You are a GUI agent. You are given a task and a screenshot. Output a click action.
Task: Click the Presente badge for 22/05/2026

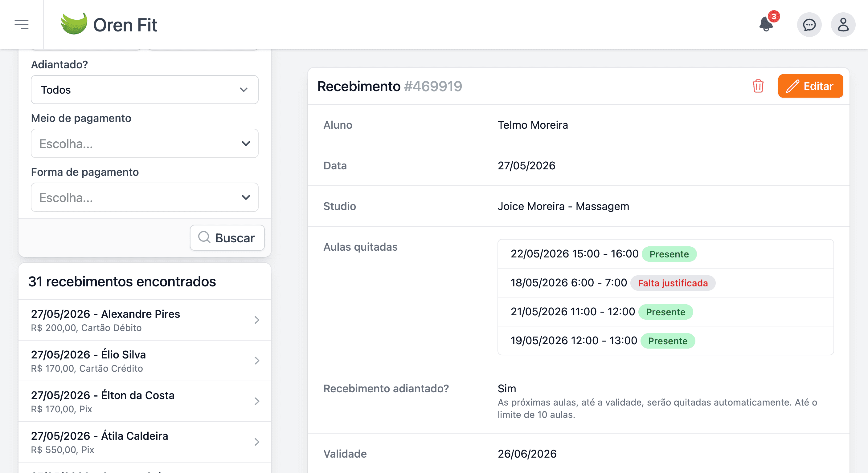click(669, 254)
